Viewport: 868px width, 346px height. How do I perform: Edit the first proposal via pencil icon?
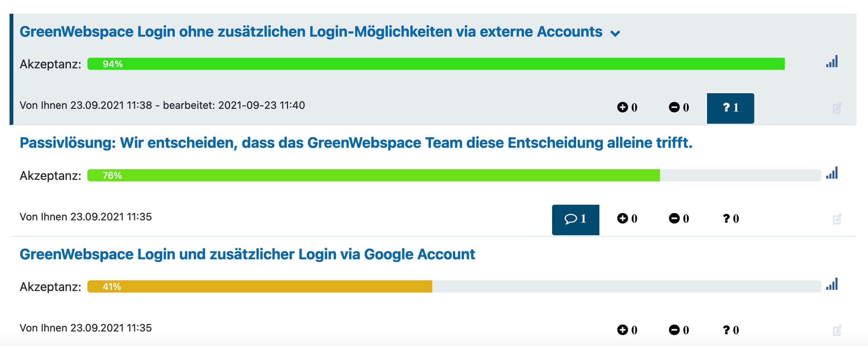(837, 108)
